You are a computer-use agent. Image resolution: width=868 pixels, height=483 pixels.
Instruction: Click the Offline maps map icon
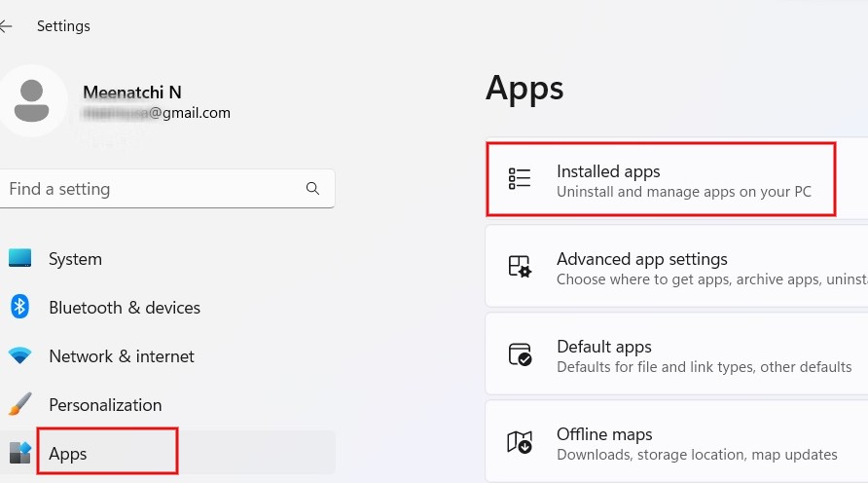click(520, 442)
